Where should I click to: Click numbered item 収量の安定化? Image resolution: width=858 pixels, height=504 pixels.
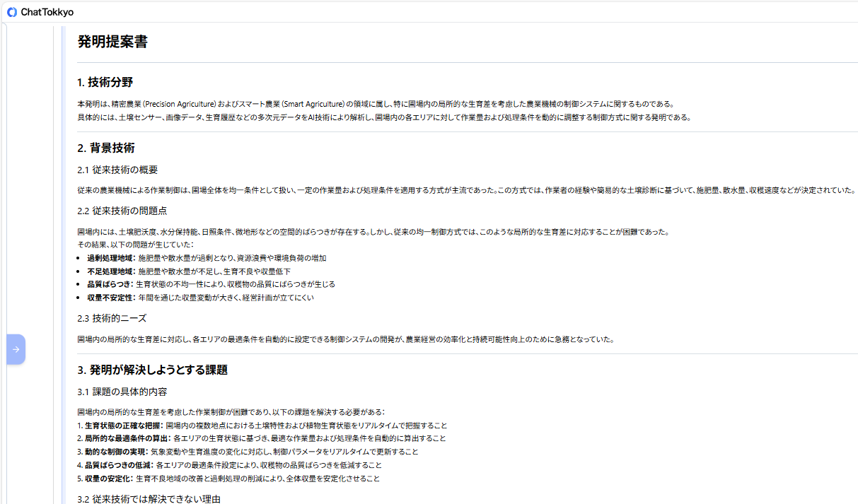pos(108,479)
